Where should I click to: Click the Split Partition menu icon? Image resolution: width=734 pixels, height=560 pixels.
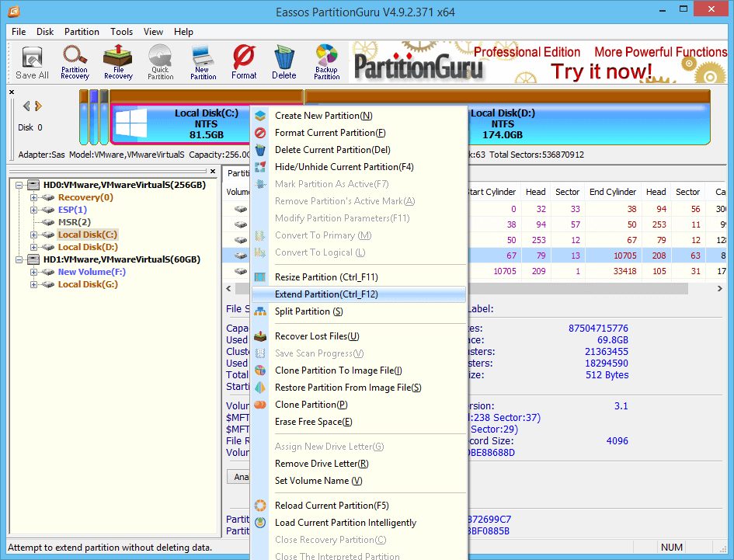tap(260, 311)
